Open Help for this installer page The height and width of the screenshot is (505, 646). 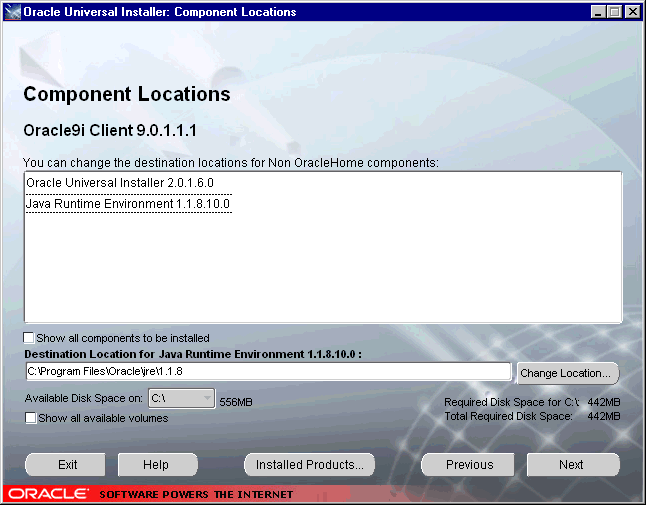click(158, 465)
